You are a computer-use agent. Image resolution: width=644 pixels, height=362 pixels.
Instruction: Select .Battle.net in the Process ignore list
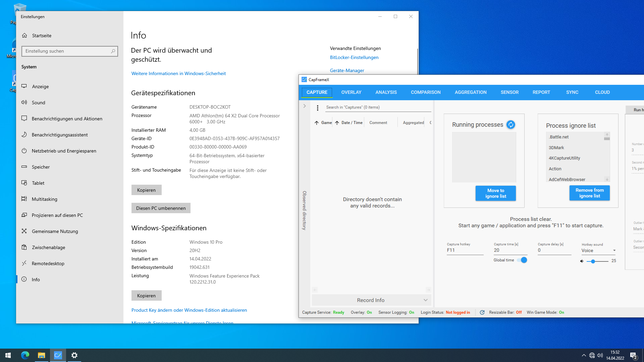coord(558,137)
